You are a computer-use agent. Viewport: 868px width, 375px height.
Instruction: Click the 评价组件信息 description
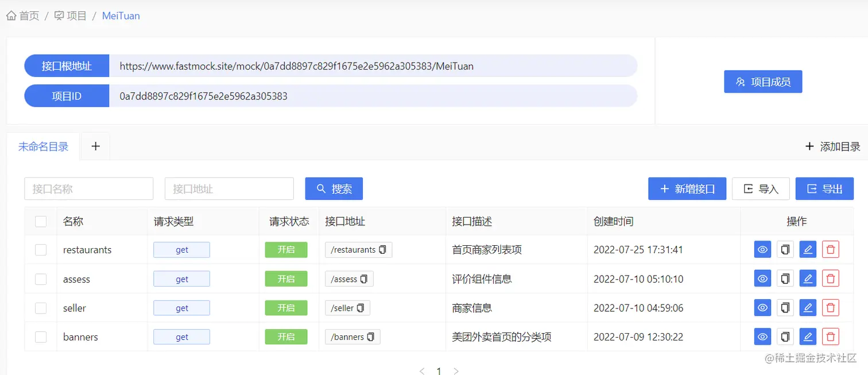[482, 279]
